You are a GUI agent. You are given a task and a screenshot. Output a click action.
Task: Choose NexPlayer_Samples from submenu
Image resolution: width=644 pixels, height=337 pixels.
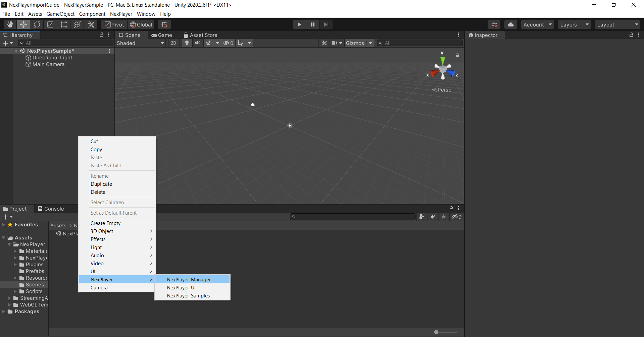tap(193, 296)
